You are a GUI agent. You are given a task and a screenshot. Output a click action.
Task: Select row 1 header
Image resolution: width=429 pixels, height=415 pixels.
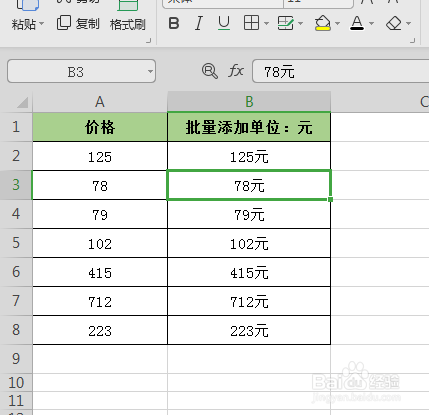(x=16, y=127)
